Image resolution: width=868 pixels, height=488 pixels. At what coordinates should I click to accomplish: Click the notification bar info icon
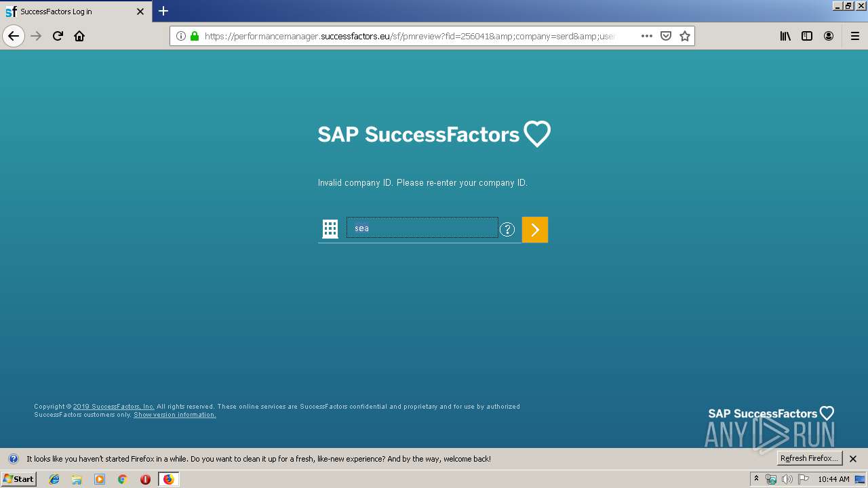13,459
